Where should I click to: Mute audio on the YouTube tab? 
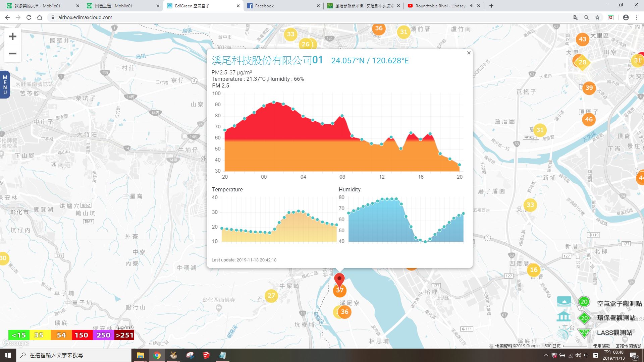pos(471,6)
